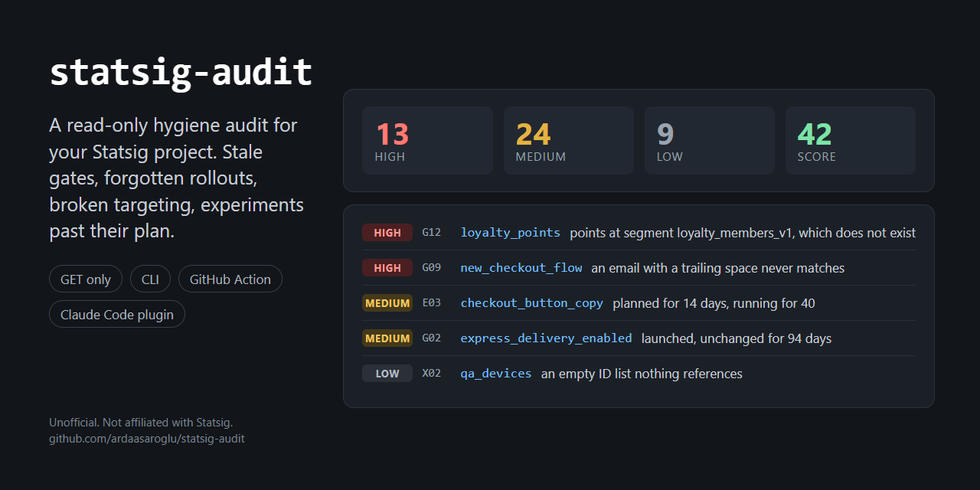Select the Claude Code plugin pill tag
This screenshot has height=490, width=980.
[117, 315]
